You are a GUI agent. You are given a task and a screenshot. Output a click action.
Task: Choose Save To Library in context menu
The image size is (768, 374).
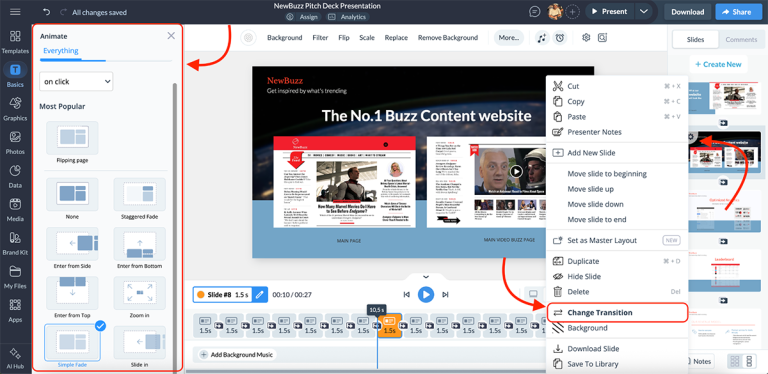pos(617,364)
